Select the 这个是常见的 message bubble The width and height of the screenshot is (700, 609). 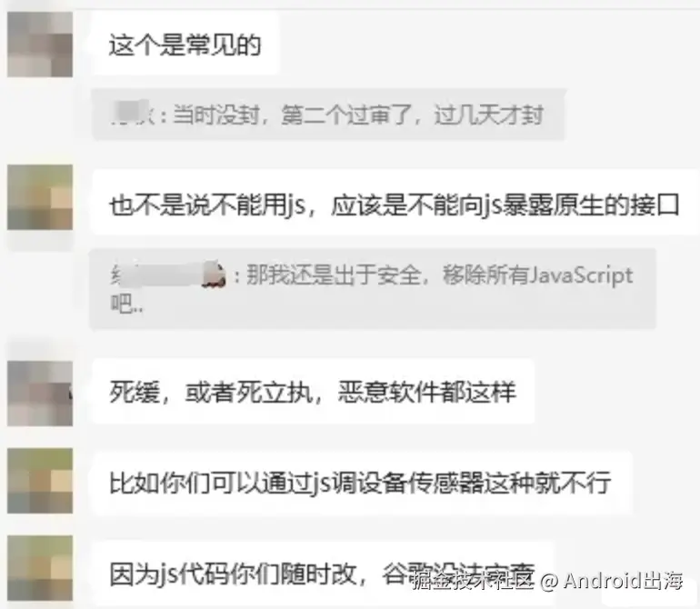coord(185,45)
